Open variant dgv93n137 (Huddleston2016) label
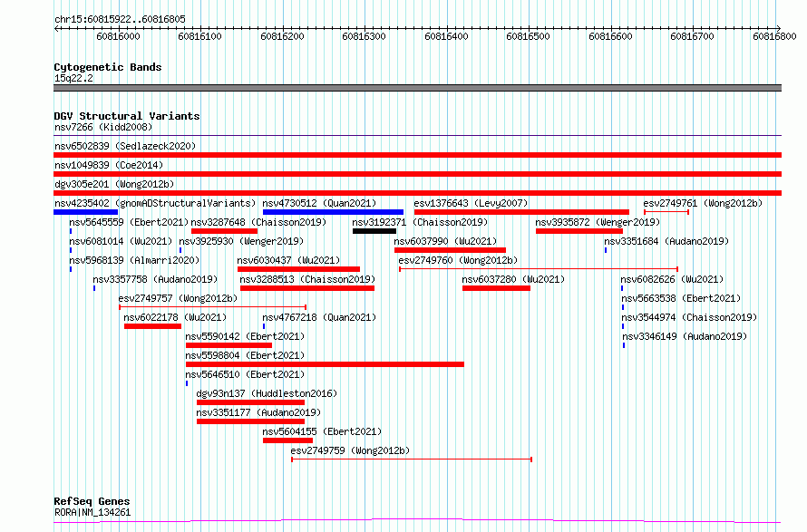 [267, 393]
